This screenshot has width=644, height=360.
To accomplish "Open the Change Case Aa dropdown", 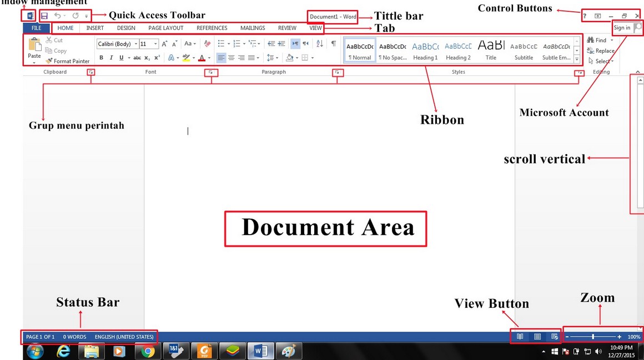I will (190, 43).
